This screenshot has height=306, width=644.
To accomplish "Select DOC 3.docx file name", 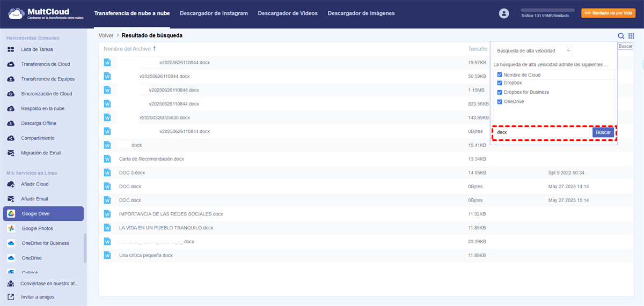I will (132, 173).
